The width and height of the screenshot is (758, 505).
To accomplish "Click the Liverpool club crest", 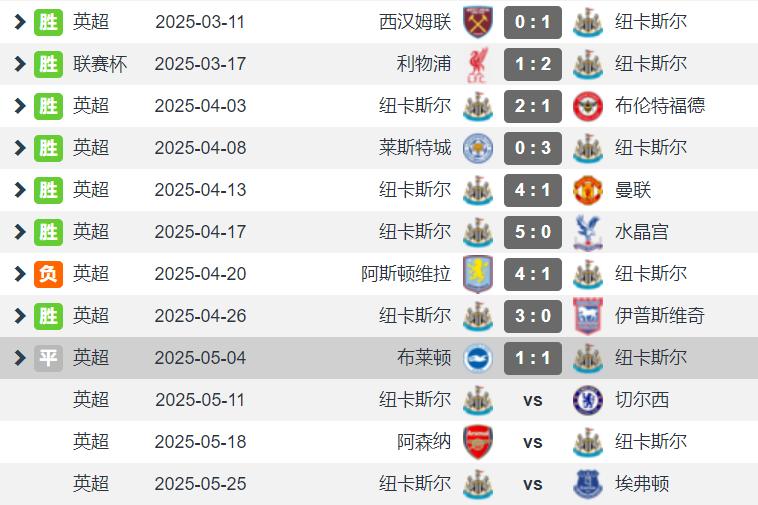I will (478, 64).
